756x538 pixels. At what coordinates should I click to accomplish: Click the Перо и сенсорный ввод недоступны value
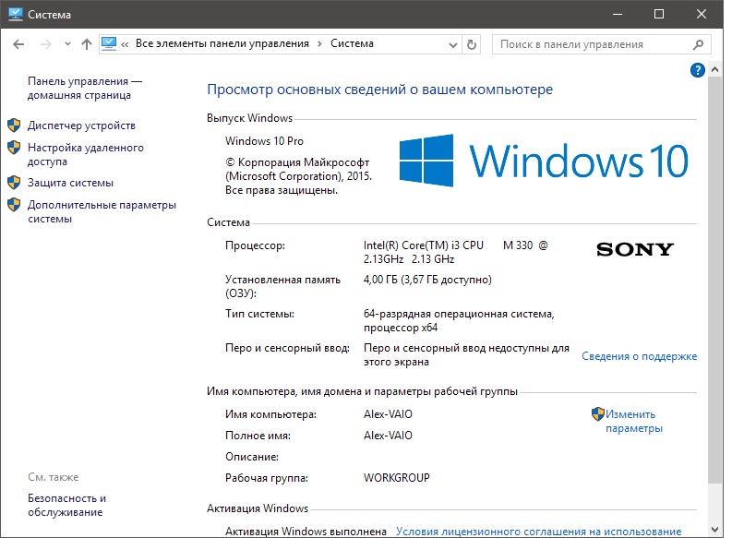pos(466,354)
